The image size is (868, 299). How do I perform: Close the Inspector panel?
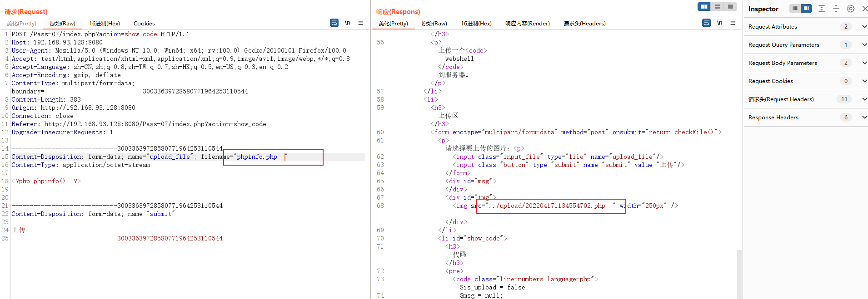(864, 9)
